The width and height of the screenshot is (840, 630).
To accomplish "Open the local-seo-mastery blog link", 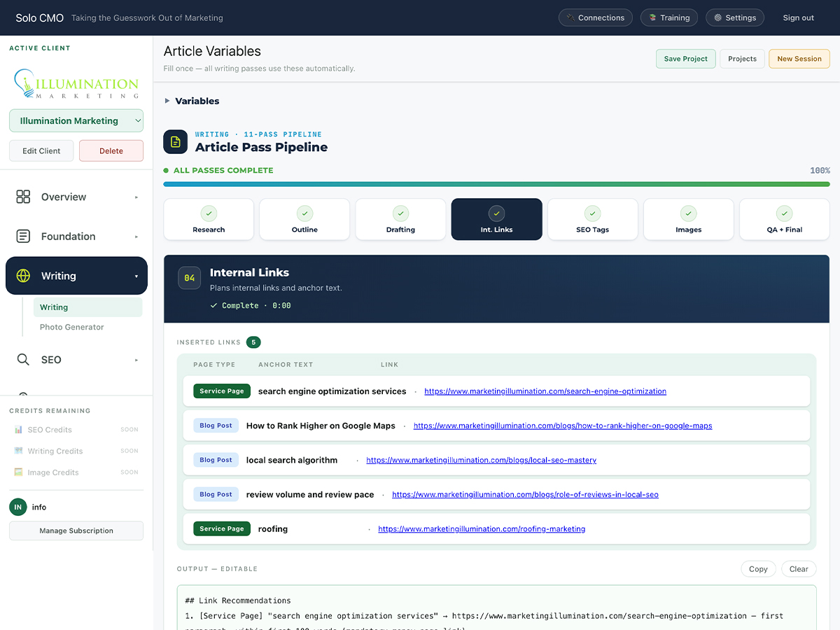I will tap(482, 460).
